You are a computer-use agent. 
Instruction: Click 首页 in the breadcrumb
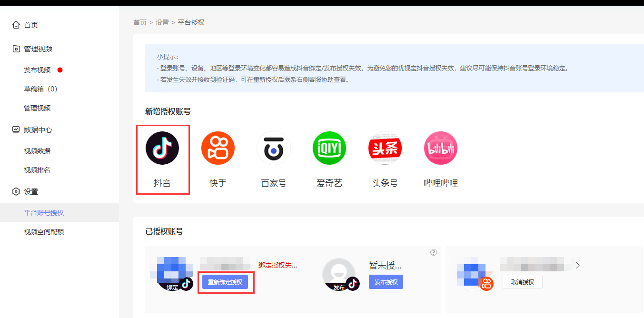pos(140,22)
